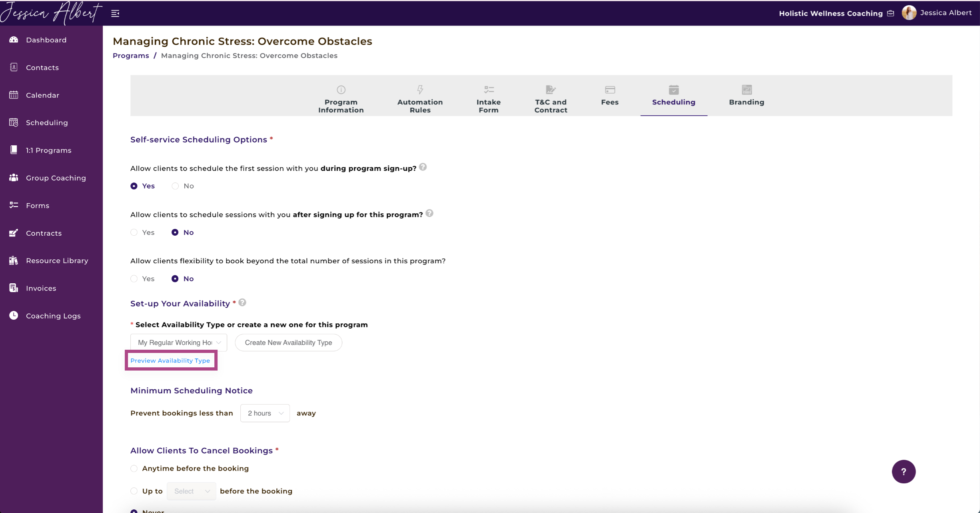
Task: Switch to the Intake Form tab
Action: coord(489,99)
